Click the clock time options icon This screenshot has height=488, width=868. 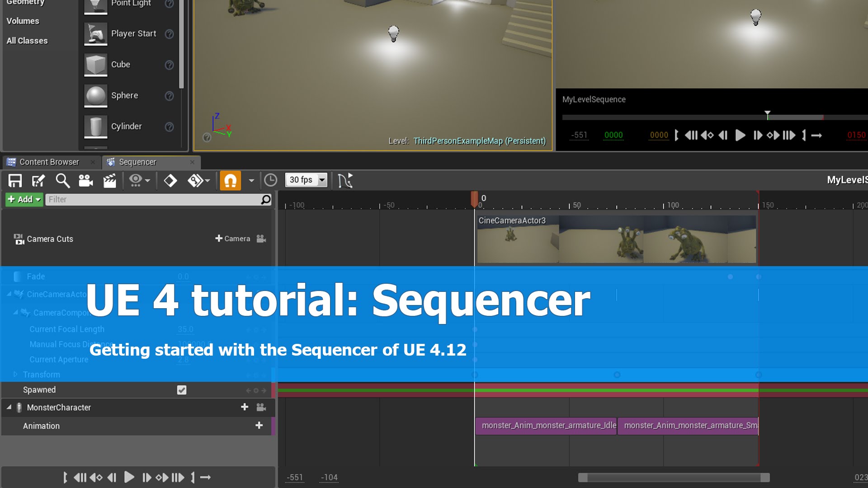[270, 180]
